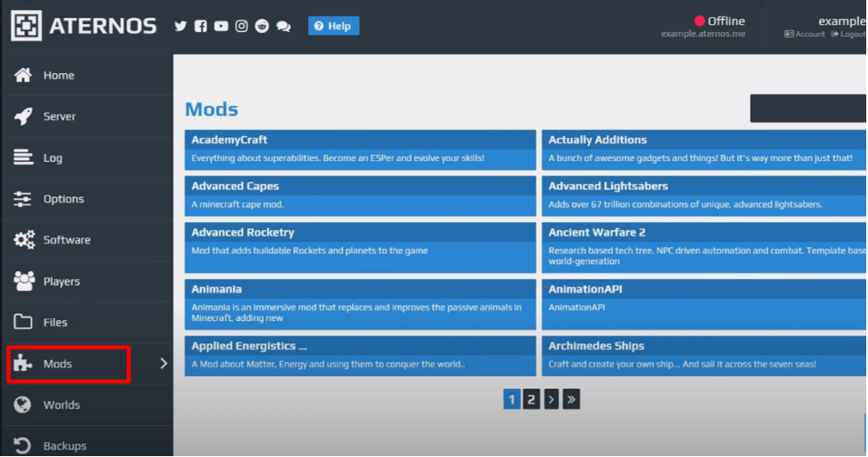Open the Ancient Warfare 2 mod card
Image resolution: width=868 pixels, height=457 pixels.
(x=705, y=247)
